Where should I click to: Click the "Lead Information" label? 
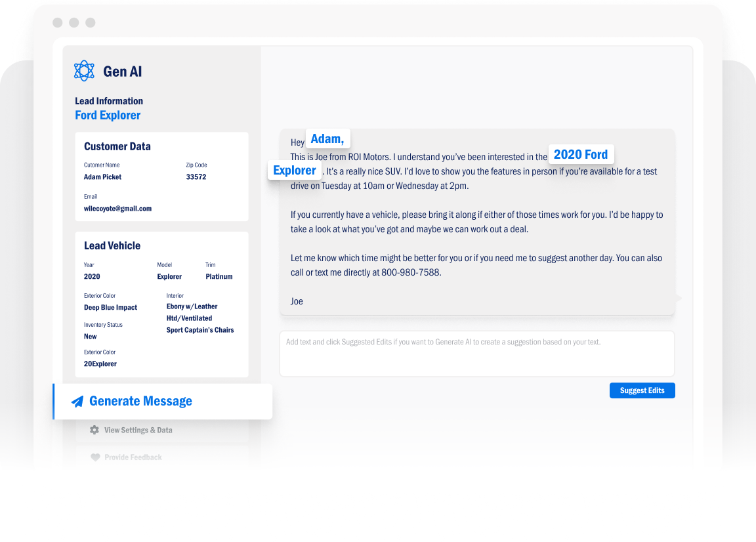[x=109, y=101]
